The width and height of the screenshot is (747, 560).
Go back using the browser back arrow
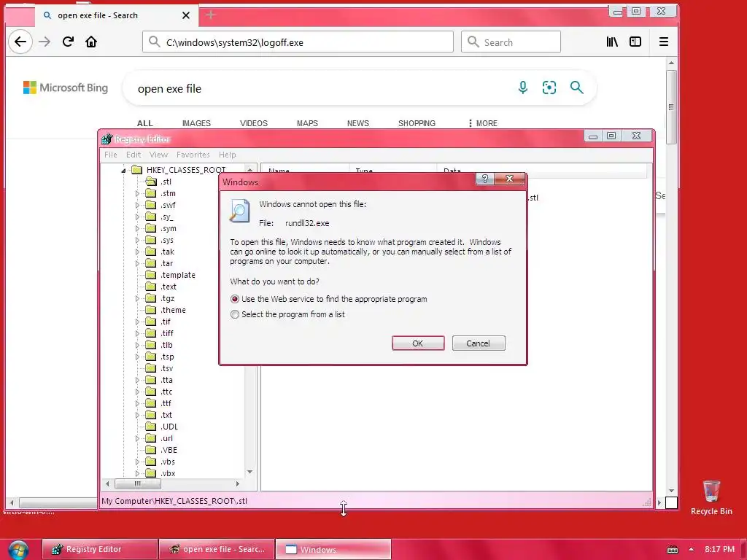pyautogui.click(x=20, y=42)
